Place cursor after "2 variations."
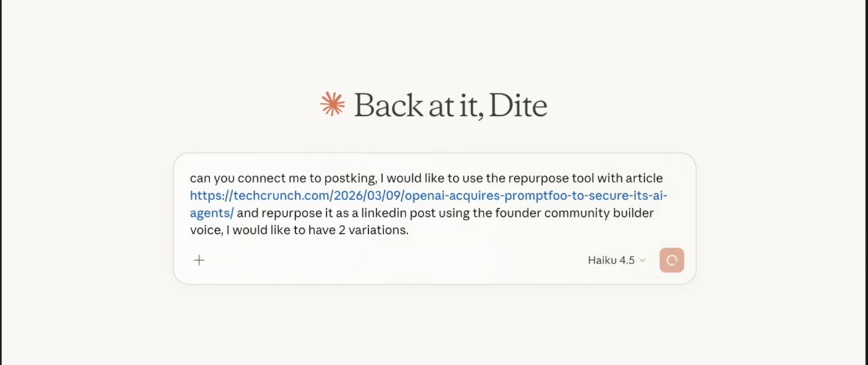 click(409, 231)
